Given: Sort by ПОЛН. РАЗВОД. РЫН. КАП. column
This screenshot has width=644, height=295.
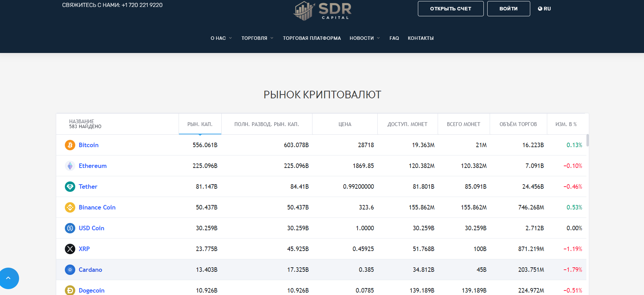Looking at the screenshot, I should click(267, 124).
